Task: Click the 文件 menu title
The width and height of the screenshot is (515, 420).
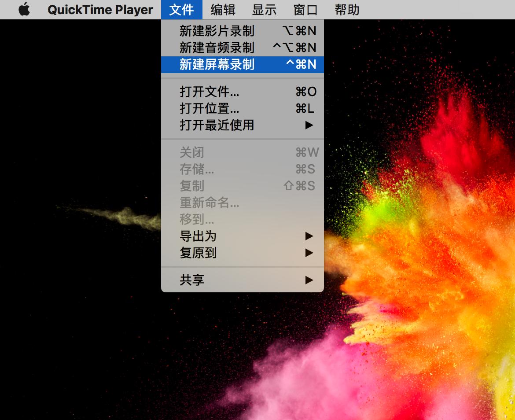Action: tap(181, 9)
